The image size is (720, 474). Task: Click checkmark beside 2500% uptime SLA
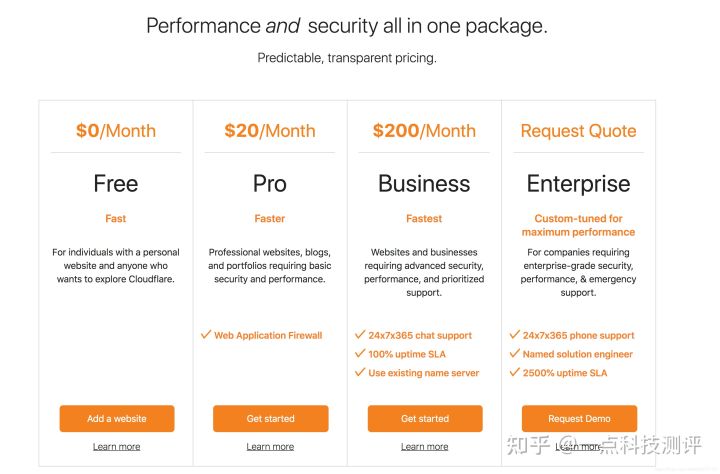point(514,372)
